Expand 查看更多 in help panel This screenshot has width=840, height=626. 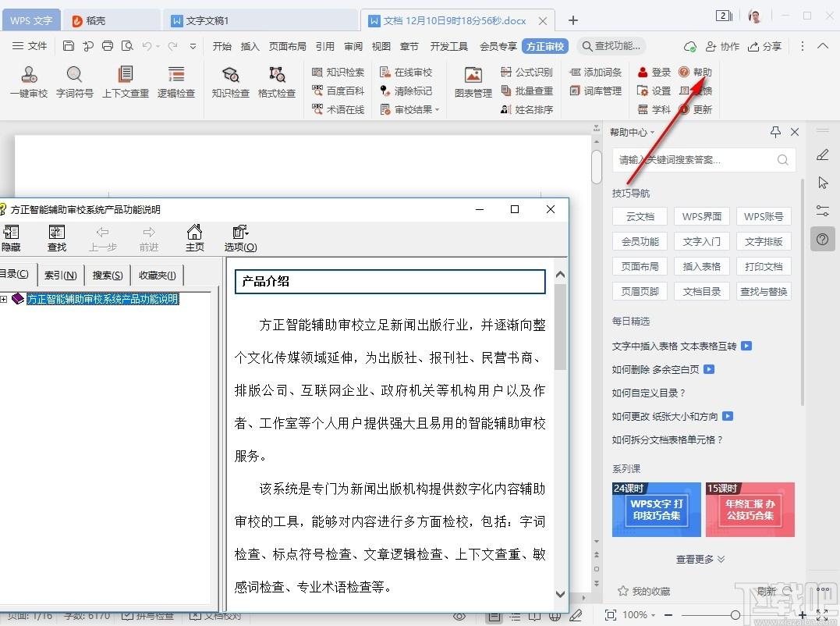tap(700, 559)
